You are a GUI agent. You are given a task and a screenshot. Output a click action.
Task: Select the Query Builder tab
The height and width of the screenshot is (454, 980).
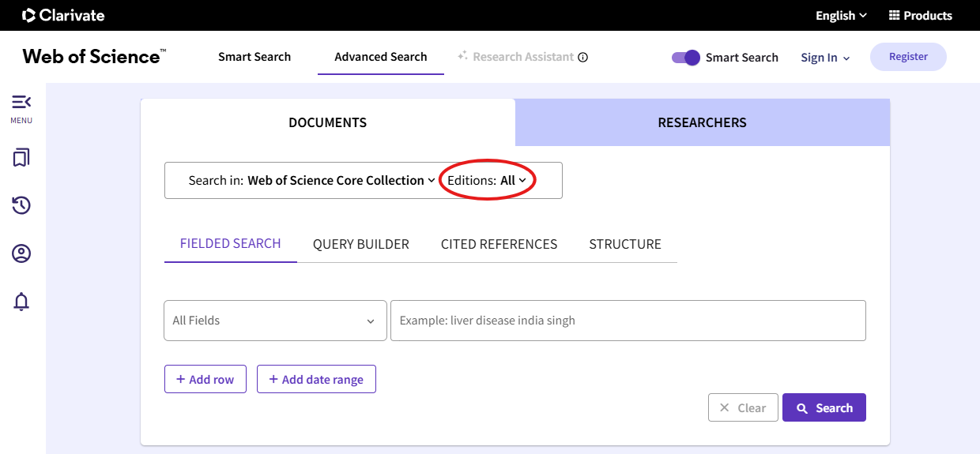(x=360, y=244)
